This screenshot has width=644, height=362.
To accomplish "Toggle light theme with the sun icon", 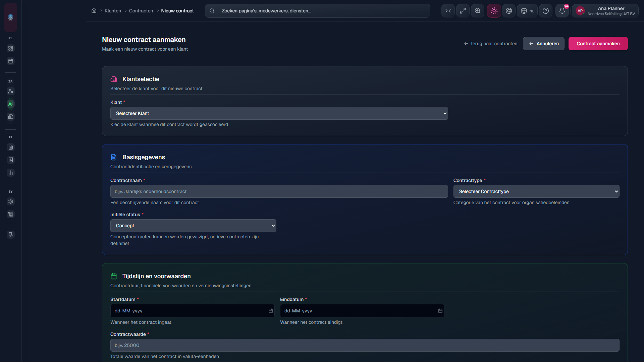I will point(494,11).
